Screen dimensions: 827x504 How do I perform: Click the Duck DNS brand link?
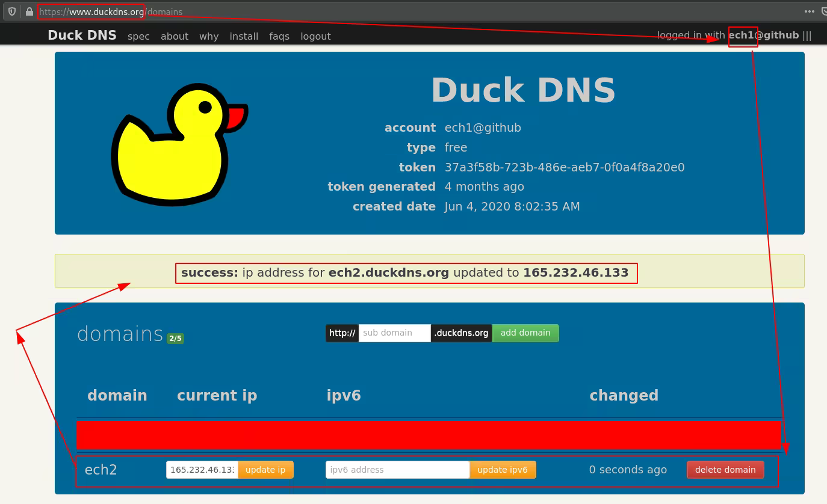[x=82, y=35]
